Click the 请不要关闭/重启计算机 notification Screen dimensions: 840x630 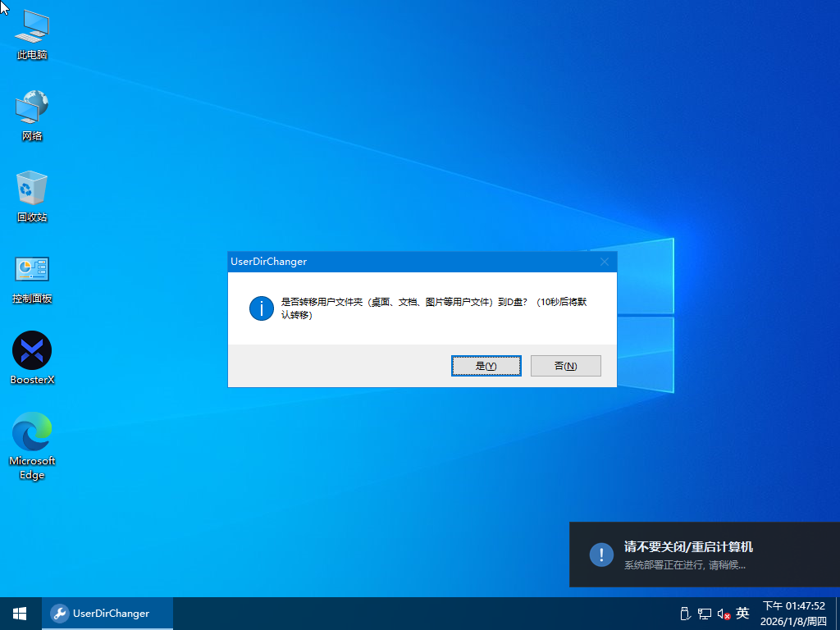pos(704,555)
